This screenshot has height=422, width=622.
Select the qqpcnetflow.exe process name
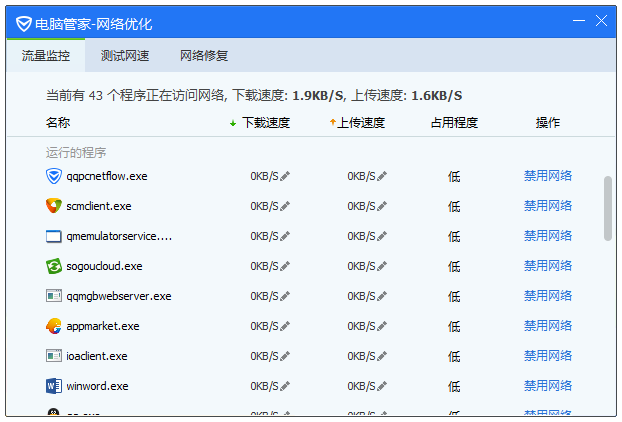(x=107, y=176)
